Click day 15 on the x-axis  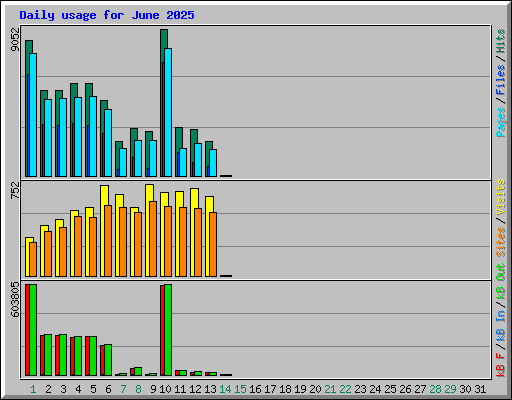click(x=240, y=389)
